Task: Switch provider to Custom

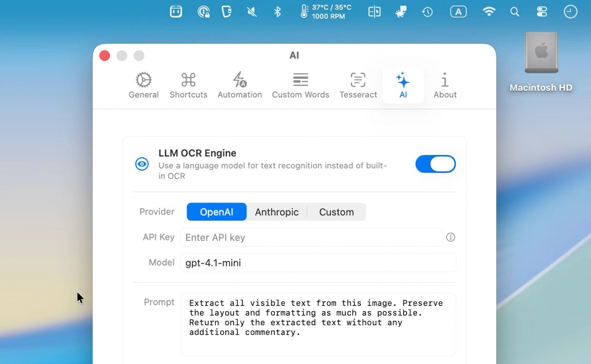Action: point(336,212)
